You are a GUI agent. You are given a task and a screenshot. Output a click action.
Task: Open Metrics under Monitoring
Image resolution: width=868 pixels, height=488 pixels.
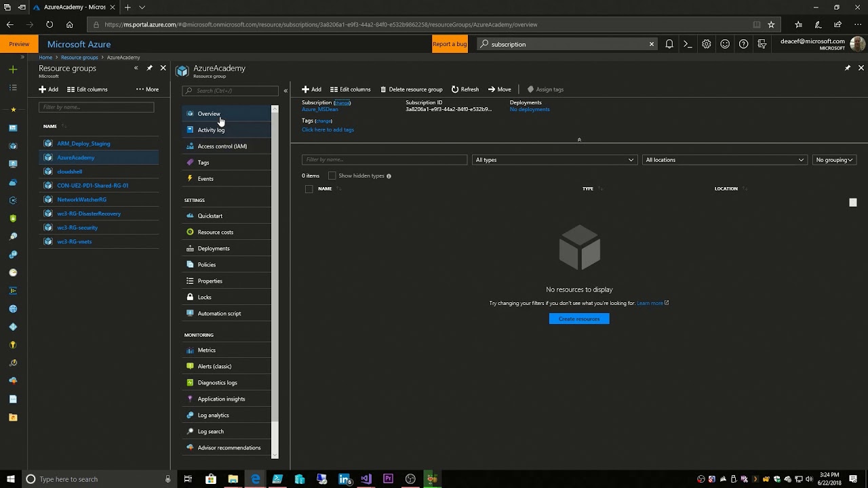227,350
